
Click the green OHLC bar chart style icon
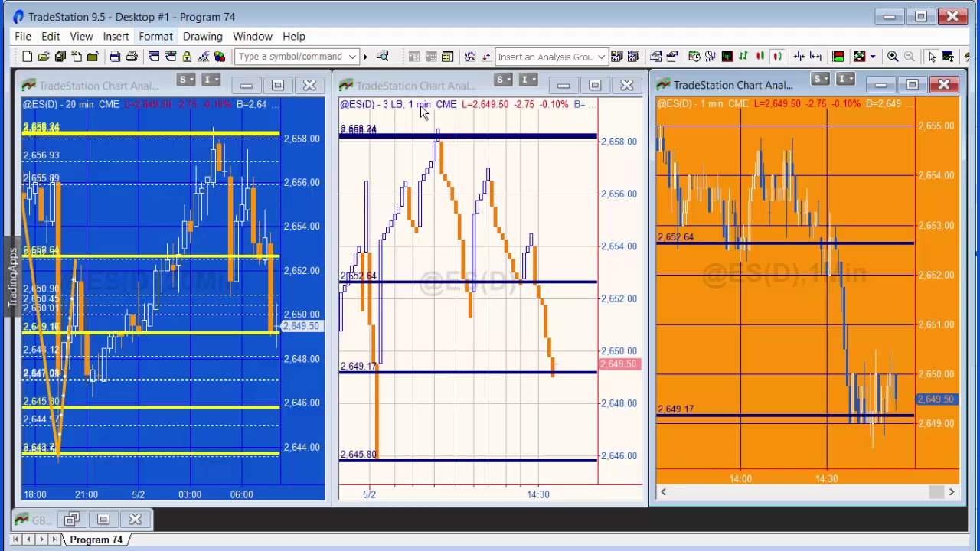click(x=743, y=57)
